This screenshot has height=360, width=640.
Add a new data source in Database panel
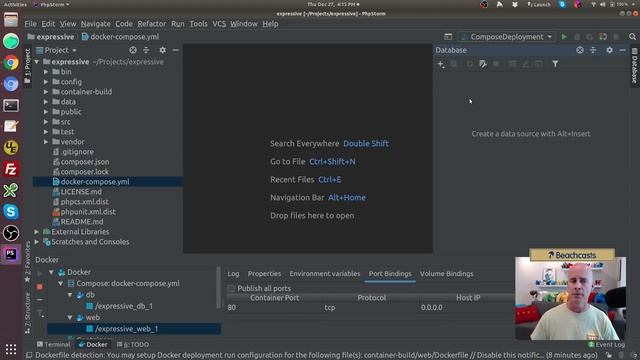[441, 64]
